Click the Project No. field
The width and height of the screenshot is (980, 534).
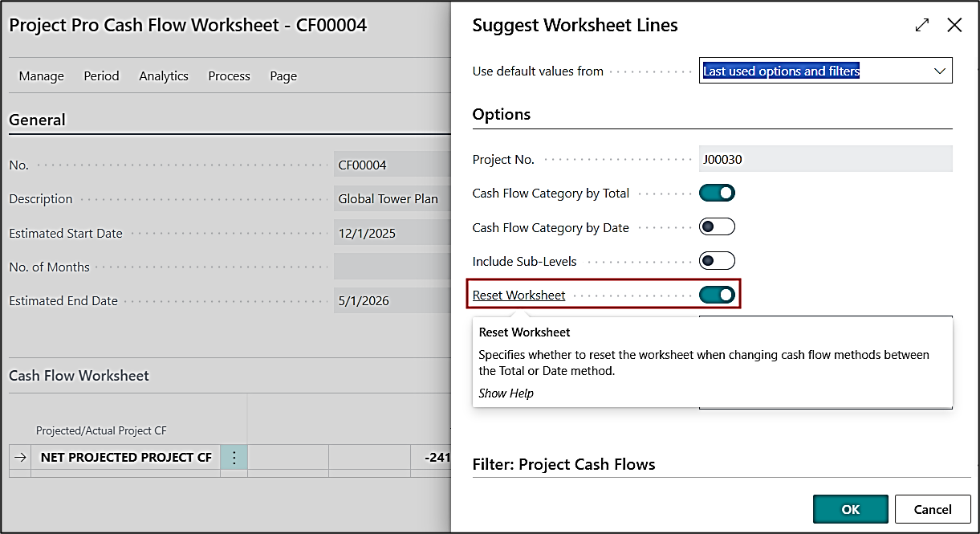825,159
